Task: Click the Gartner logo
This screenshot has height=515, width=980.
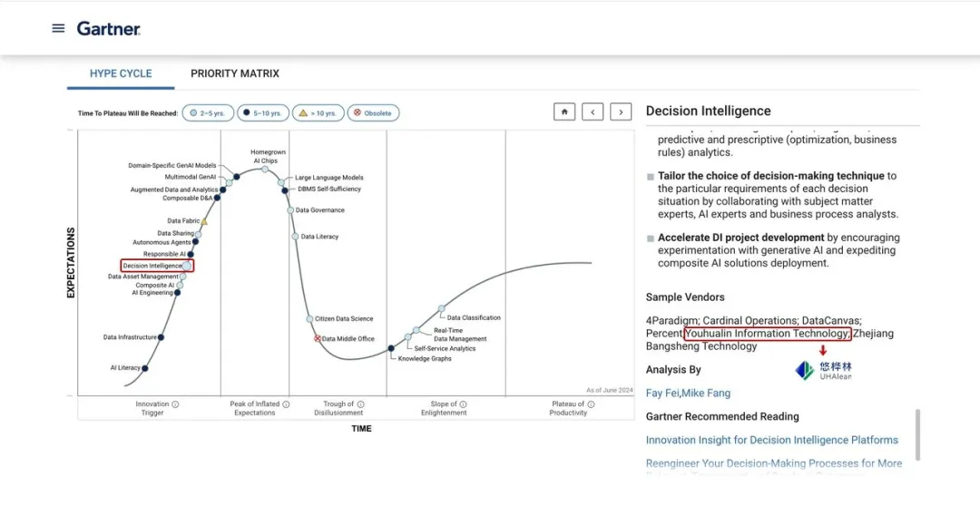Action: tap(108, 28)
